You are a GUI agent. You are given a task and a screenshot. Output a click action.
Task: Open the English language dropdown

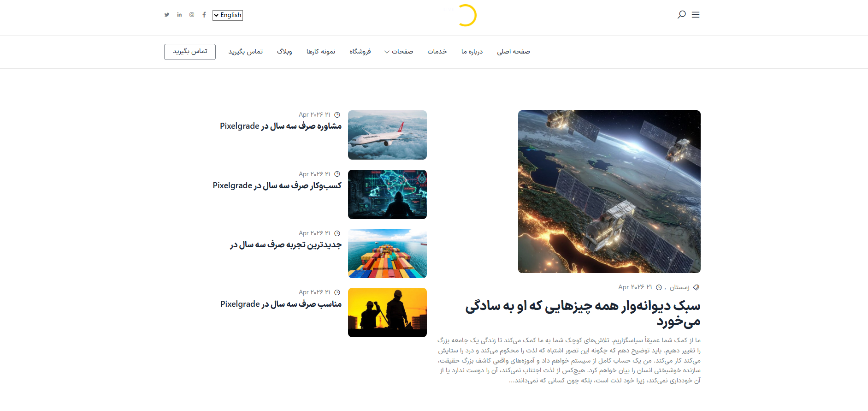point(228,15)
